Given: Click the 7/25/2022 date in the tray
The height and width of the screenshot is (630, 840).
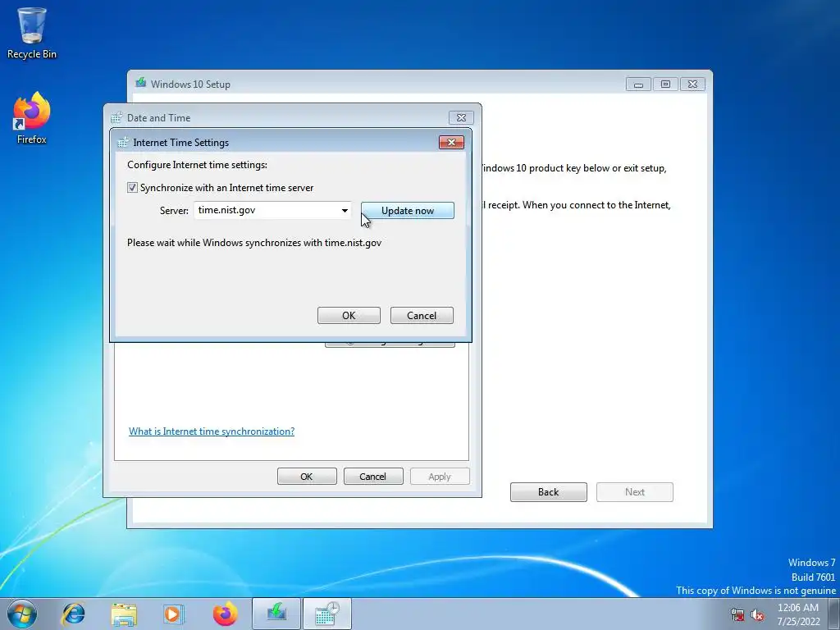Looking at the screenshot, I should coord(798,622).
